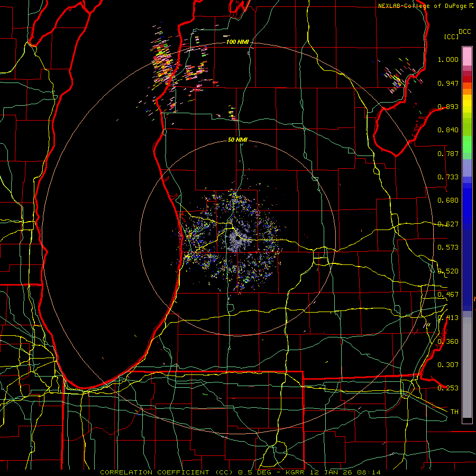Pick the periwinkle segment near 0.733

467,168
